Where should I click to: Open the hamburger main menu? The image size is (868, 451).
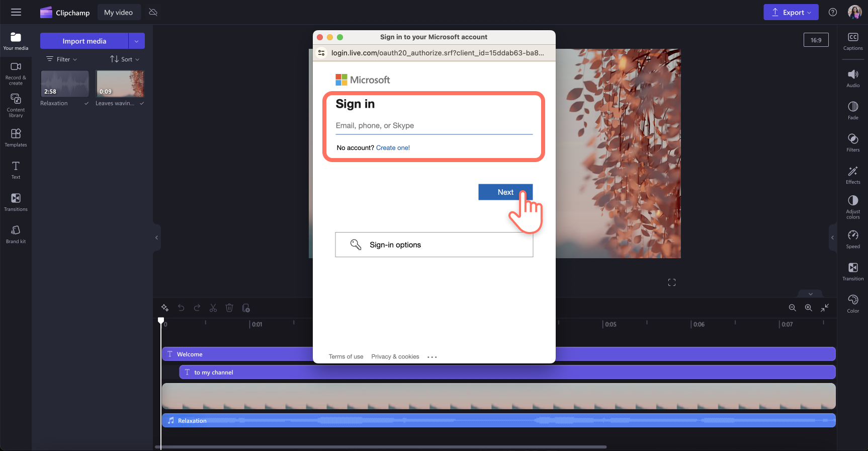16,12
